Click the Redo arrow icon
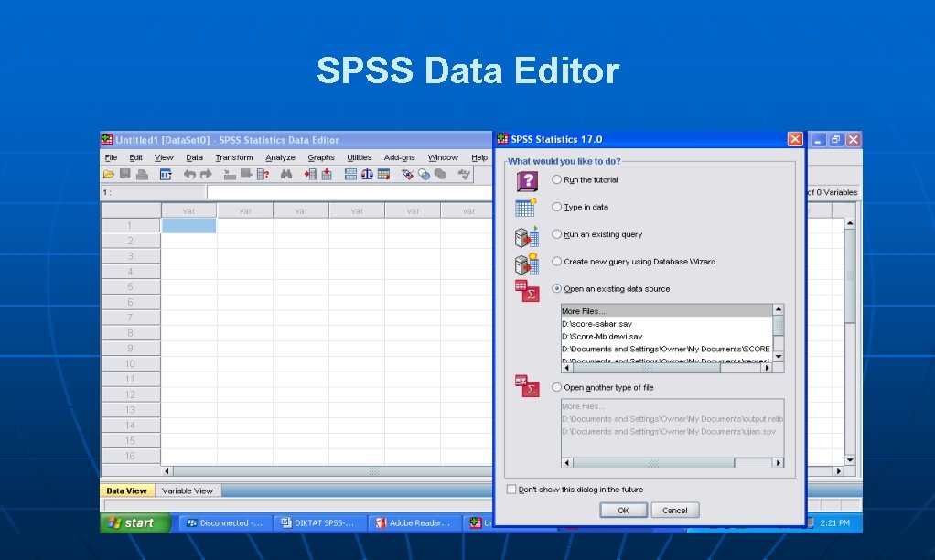This screenshot has height=560, width=935. tap(207, 174)
